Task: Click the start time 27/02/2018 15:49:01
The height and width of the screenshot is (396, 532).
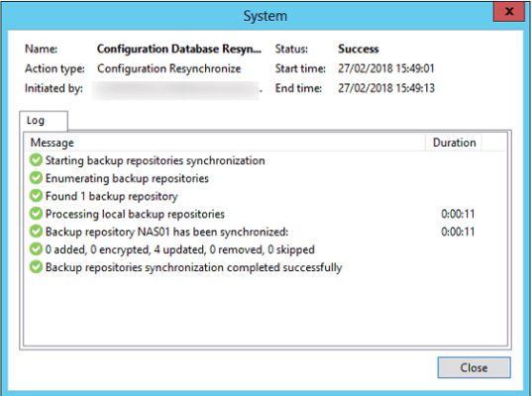Action: tap(386, 69)
